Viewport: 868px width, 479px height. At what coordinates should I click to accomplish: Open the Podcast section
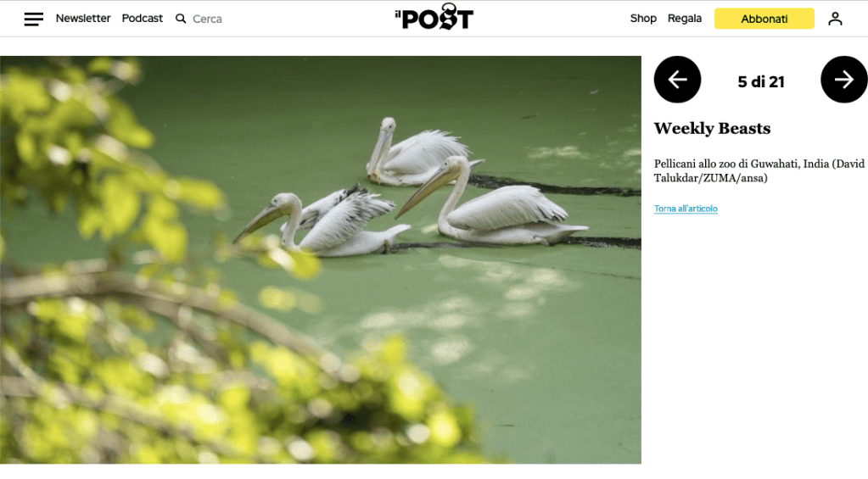pos(143,19)
